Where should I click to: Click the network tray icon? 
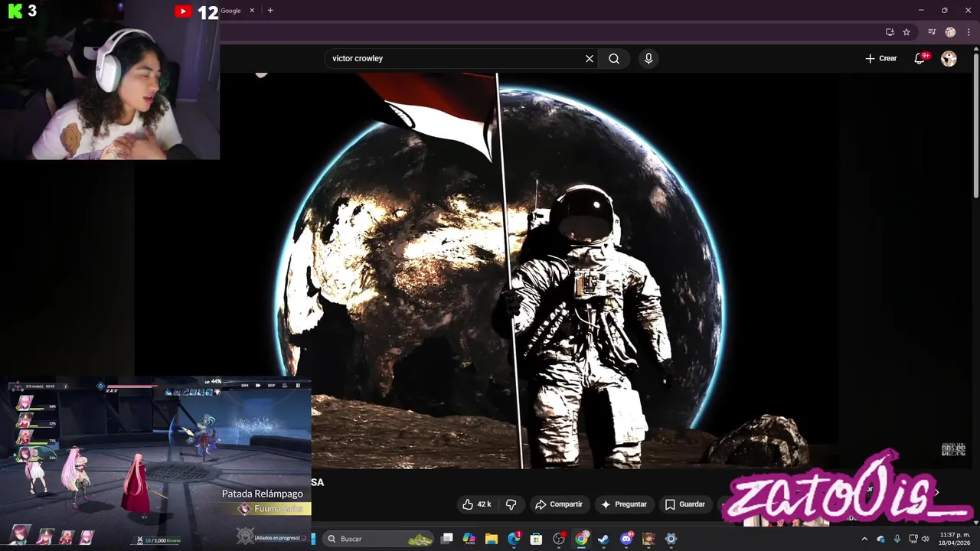click(x=913, y=539)
